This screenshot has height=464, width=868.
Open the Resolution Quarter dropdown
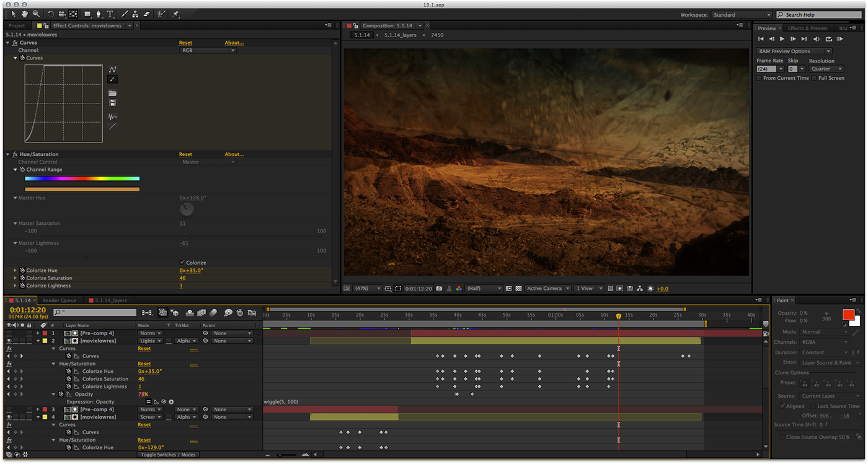click(826, 69)
